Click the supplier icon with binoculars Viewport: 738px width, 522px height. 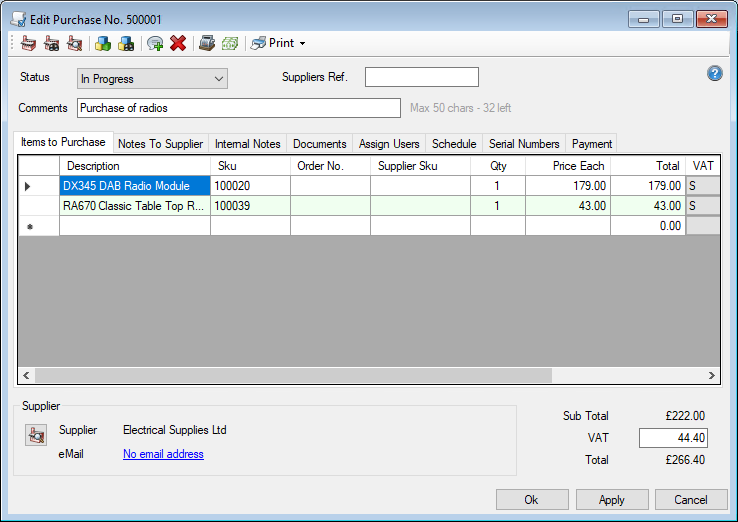pos(51,43)
